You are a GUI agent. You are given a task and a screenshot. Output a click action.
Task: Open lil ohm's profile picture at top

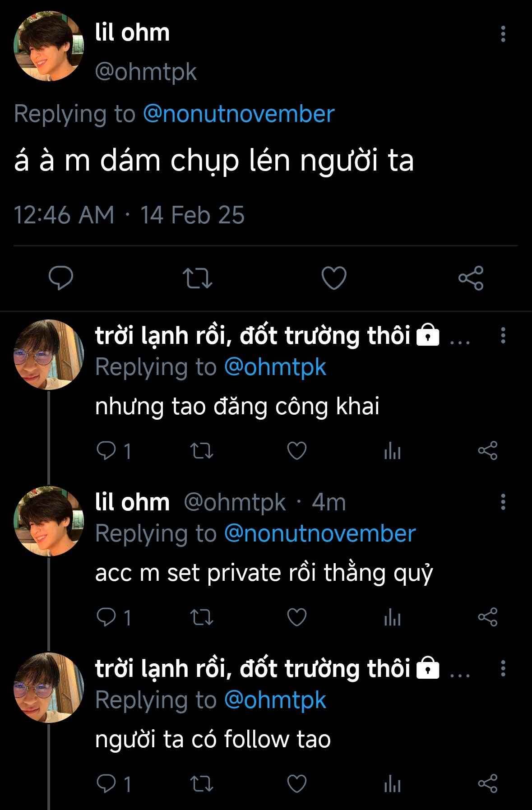click(x=49, y=46)
